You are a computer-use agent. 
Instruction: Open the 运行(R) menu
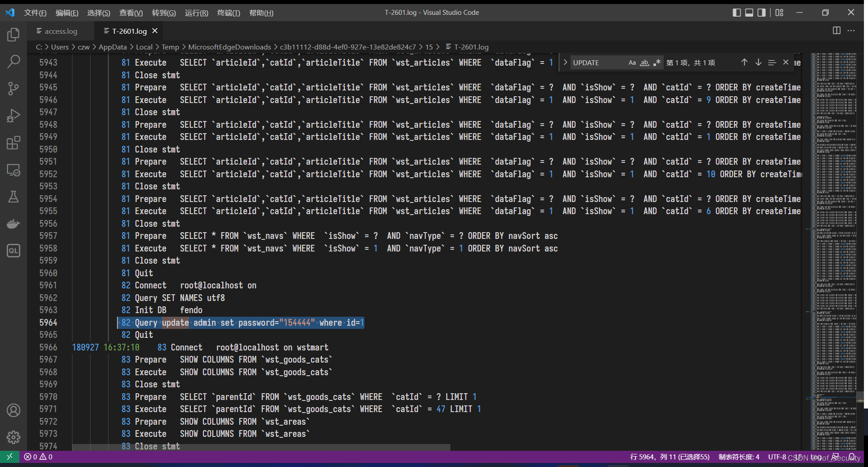point(197,13)
